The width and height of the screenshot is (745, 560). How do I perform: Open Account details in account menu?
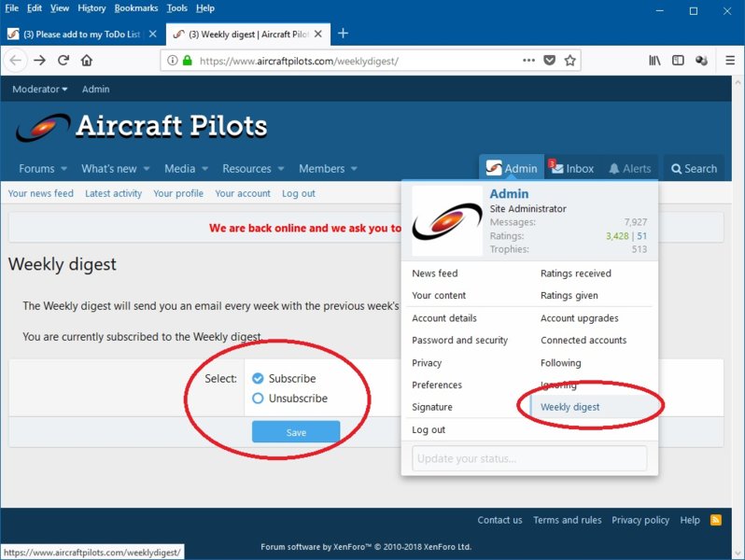(443, 318)
